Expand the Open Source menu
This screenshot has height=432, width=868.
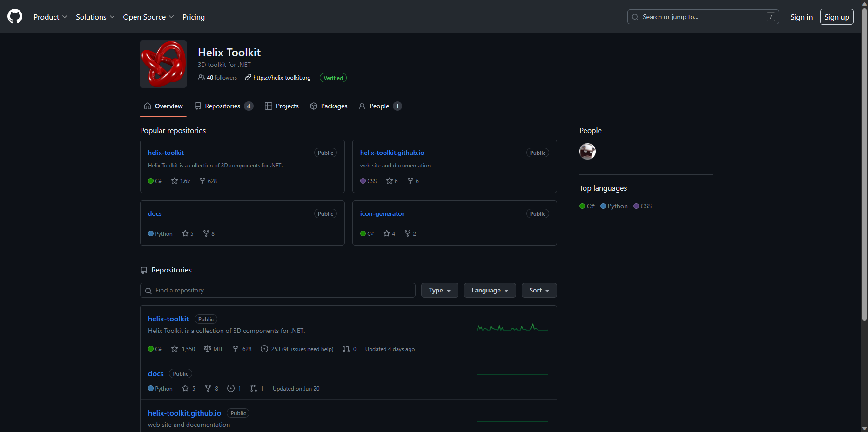[148, 17]
